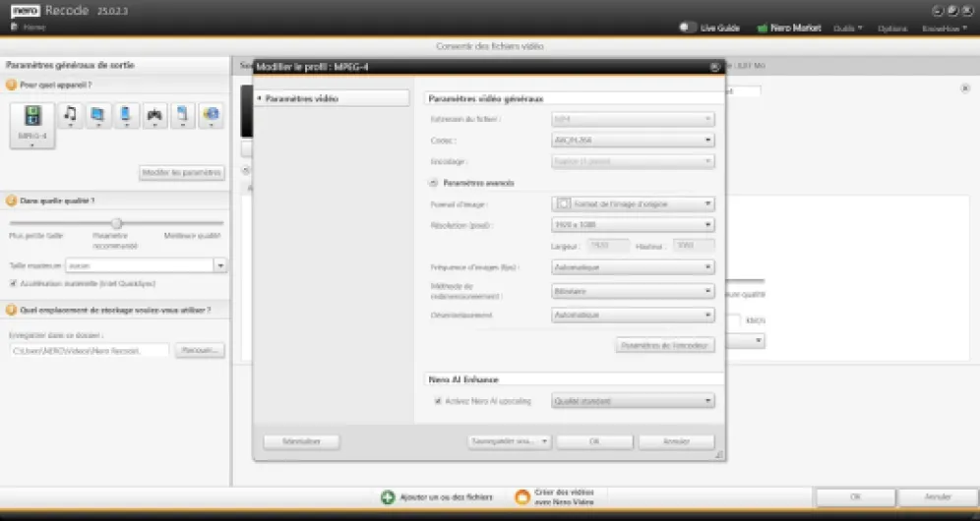Open the Résolution (pixel) dropdown
This screenshot has width=980, height=521.
click(633, 224)
